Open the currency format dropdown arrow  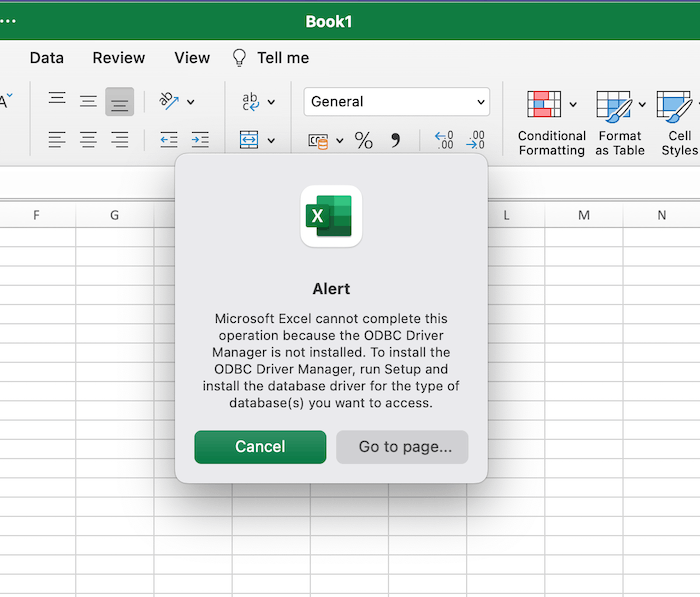[x=340, y=141]
